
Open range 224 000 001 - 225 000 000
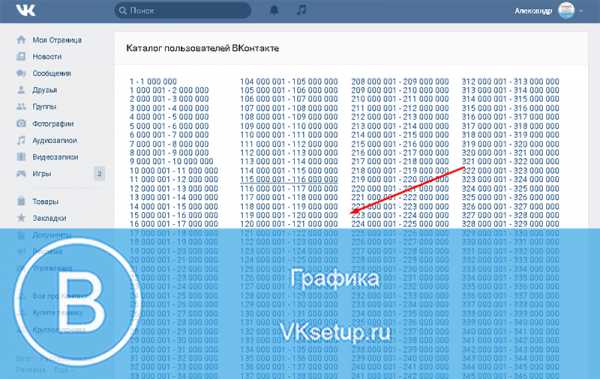click(x=400, y=224)
